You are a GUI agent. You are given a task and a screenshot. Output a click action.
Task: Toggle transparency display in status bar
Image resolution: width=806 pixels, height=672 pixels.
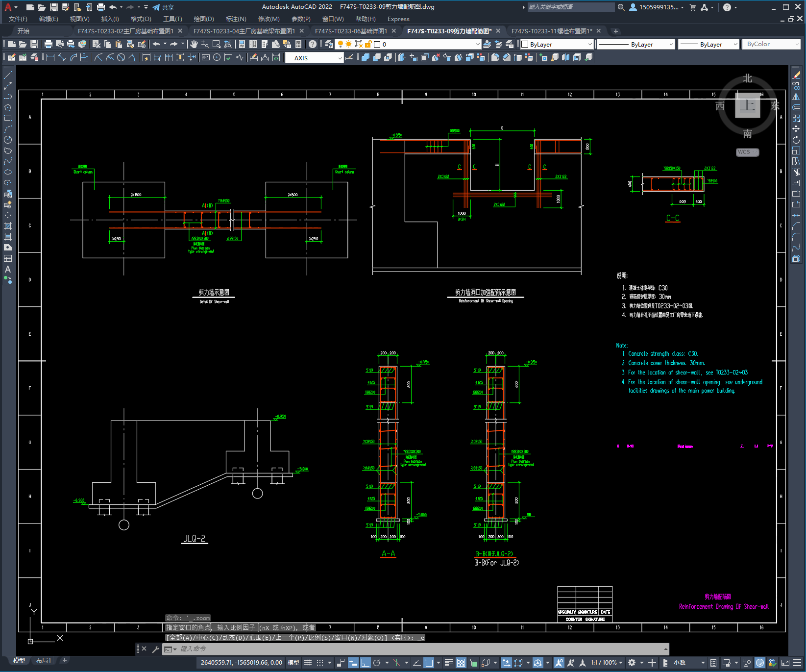[461, 663]
